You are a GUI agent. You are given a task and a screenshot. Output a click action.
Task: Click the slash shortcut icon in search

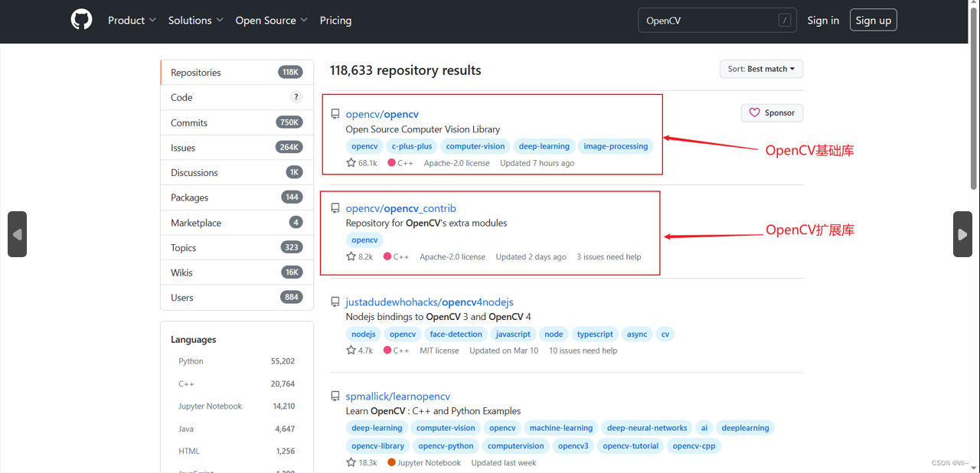(784, 21)
